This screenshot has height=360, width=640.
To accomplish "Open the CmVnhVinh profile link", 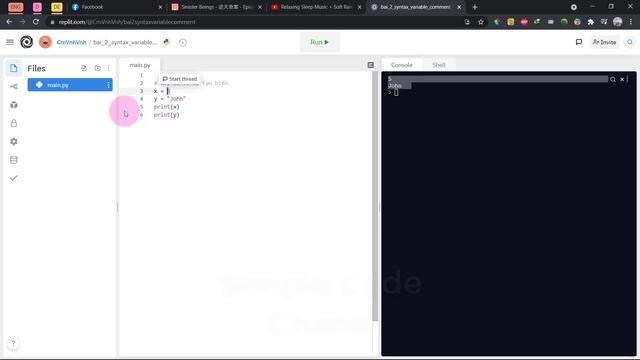I will [71, 42].
